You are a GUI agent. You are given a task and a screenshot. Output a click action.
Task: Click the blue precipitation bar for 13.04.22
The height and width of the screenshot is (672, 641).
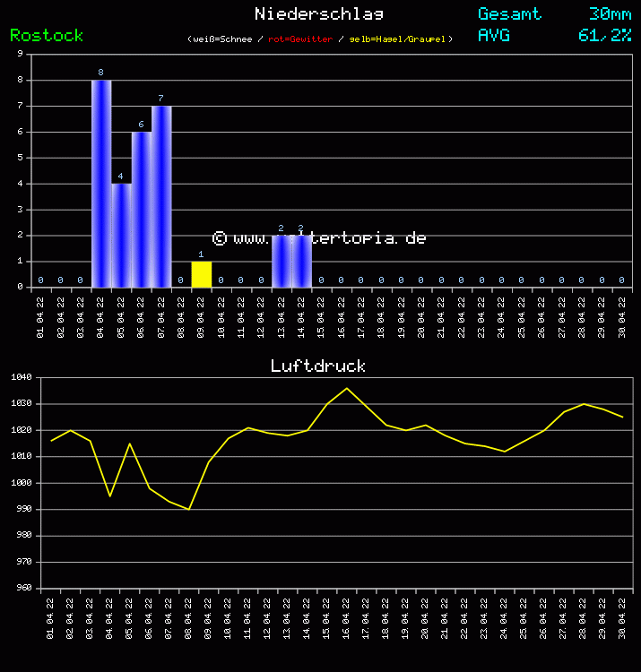tap(282, 262)
